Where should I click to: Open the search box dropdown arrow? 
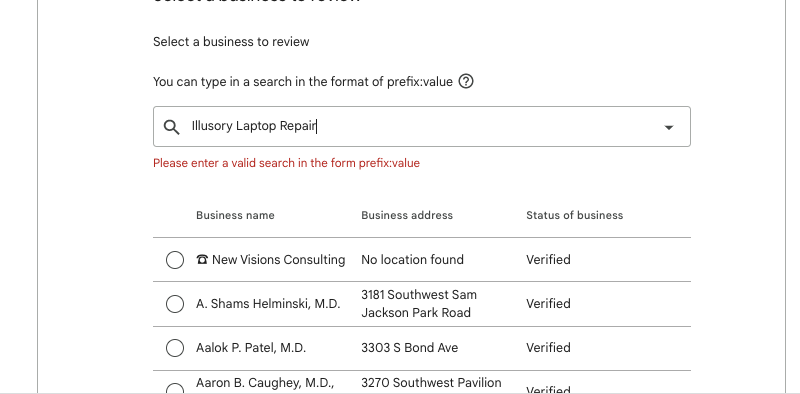(x=668, y=127)
